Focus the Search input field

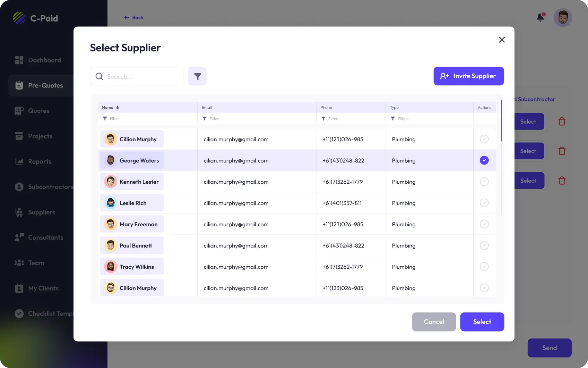coord(142,76)
